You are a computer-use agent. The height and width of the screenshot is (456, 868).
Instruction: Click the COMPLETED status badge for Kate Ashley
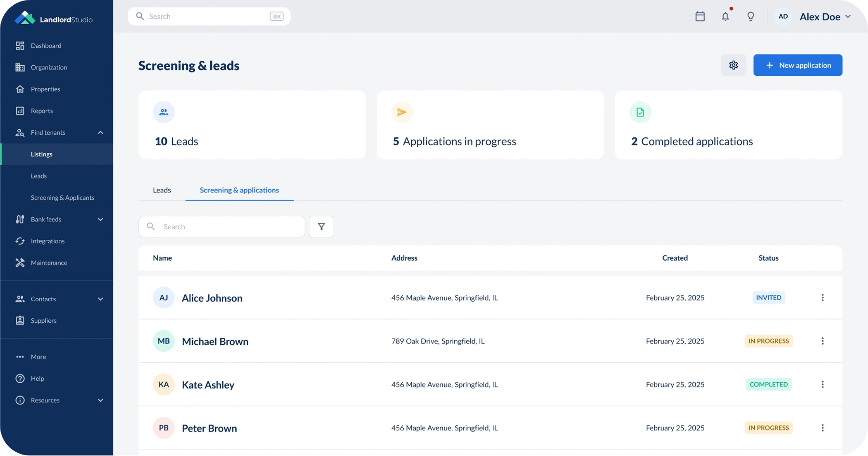click(x=769, y=385)
